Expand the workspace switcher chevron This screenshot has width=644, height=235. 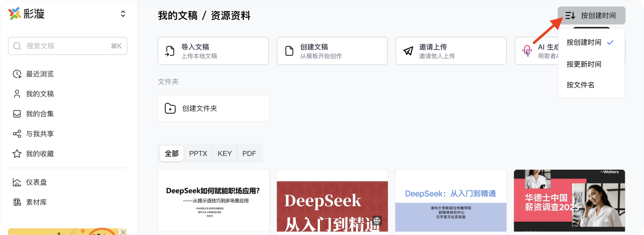pyautogui.click(x=123, y=14)
